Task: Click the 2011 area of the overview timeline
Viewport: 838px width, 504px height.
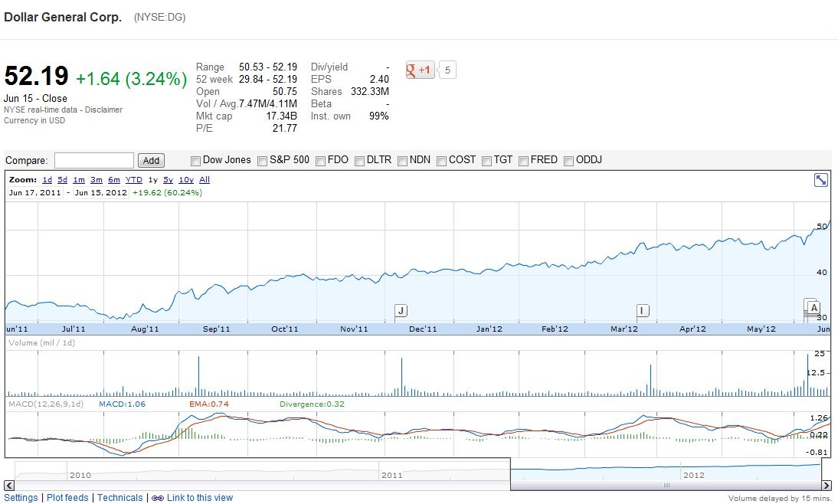Action: tap(391, 475)
